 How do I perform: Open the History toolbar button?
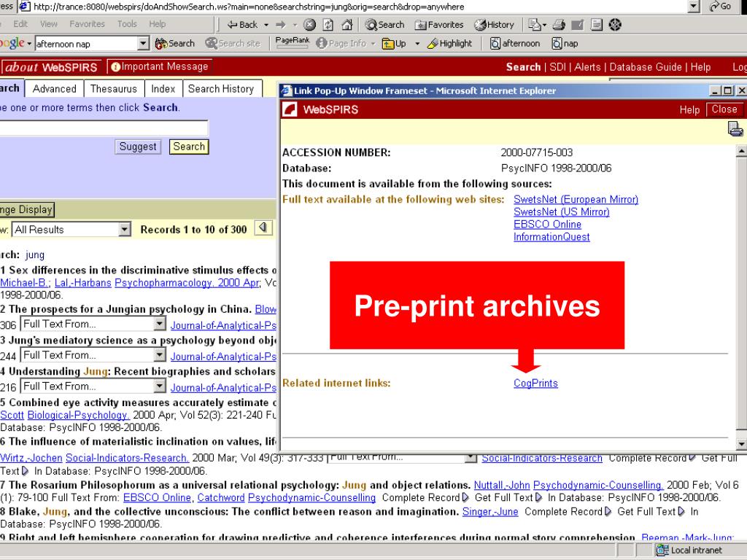(495, 25)
